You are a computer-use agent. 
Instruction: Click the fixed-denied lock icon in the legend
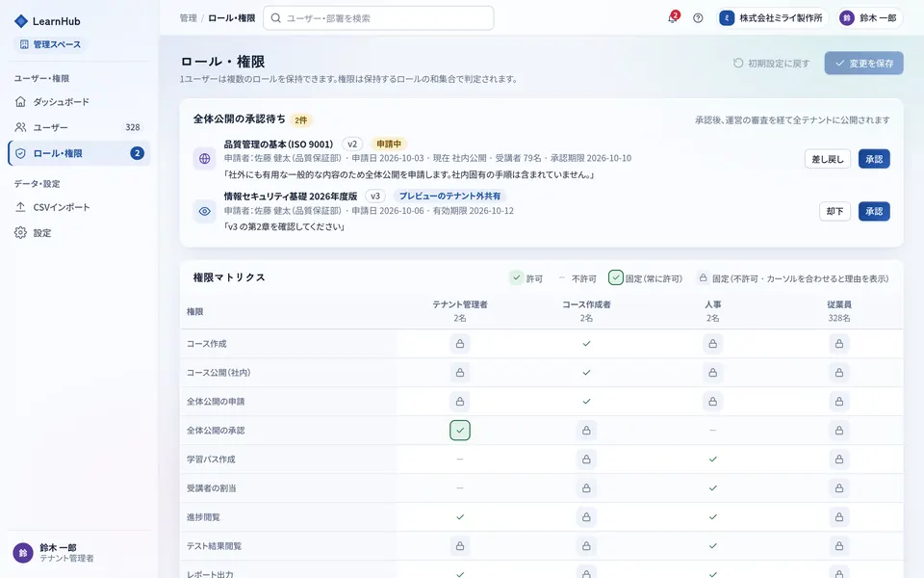tap(703, 277)
